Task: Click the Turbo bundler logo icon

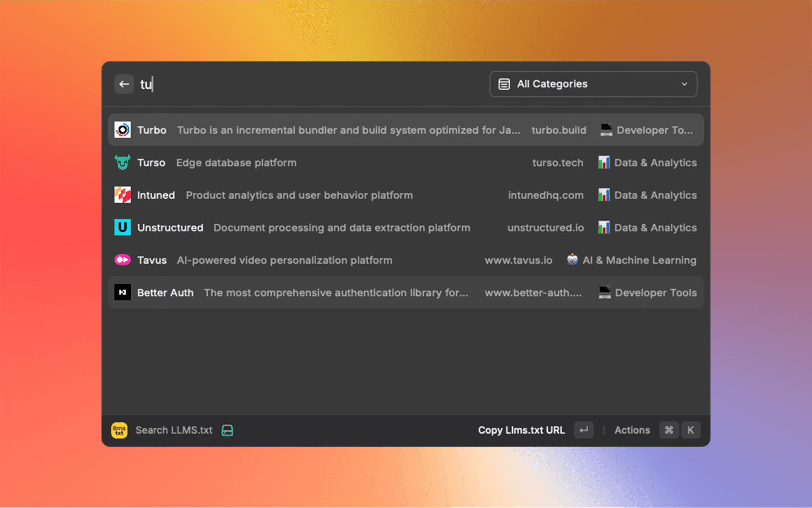Action: tap(122, 130)
